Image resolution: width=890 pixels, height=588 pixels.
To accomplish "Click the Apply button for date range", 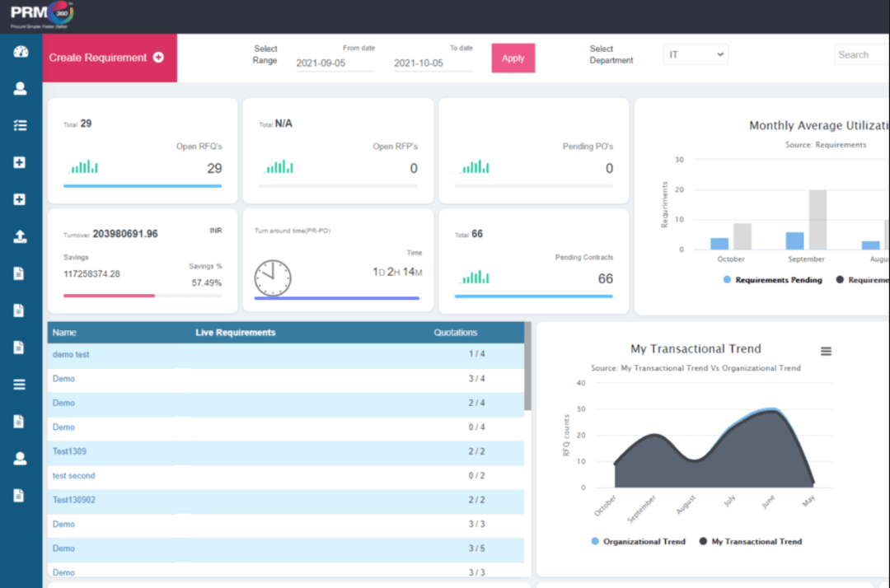I will (x=513, y=58).
